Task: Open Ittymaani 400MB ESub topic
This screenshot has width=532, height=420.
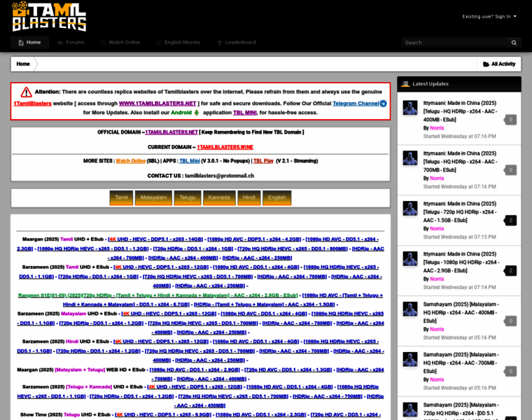Action: pyautogui.click(x=460, y=111)
